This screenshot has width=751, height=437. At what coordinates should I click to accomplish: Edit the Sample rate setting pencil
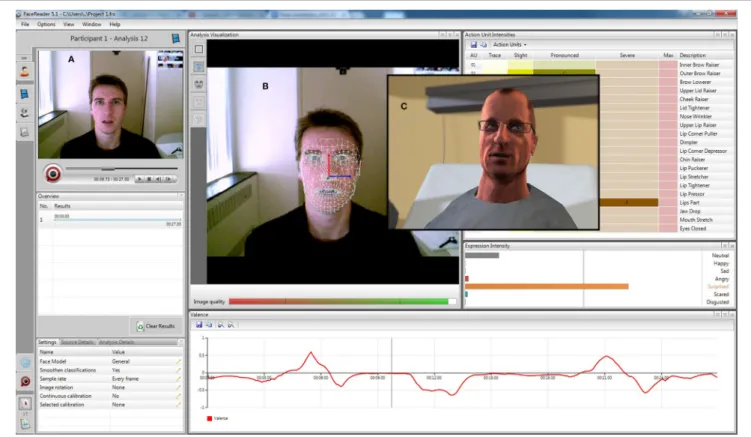point(178,379)
